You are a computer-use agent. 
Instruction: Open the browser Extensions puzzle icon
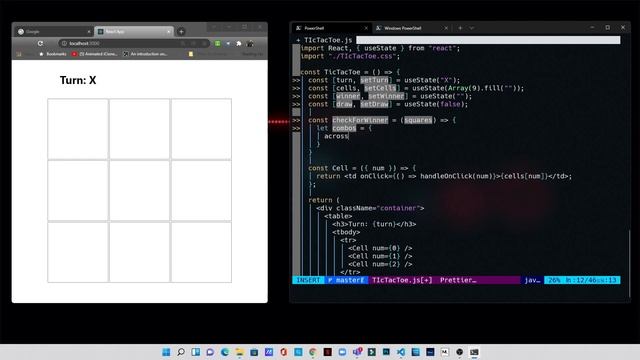coord(239,43)
